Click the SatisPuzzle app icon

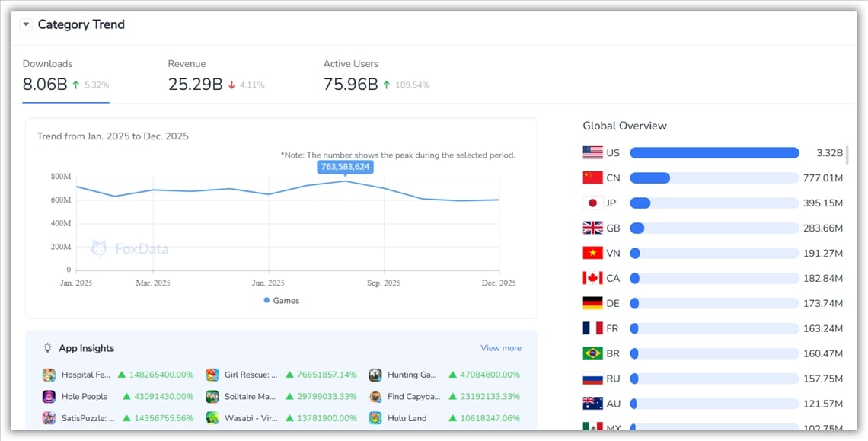48,418
